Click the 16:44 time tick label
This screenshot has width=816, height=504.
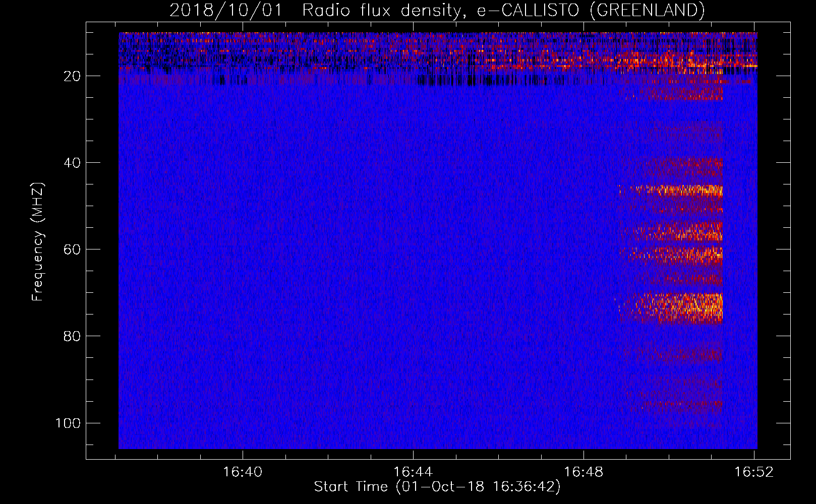click(x=413, y=472)
